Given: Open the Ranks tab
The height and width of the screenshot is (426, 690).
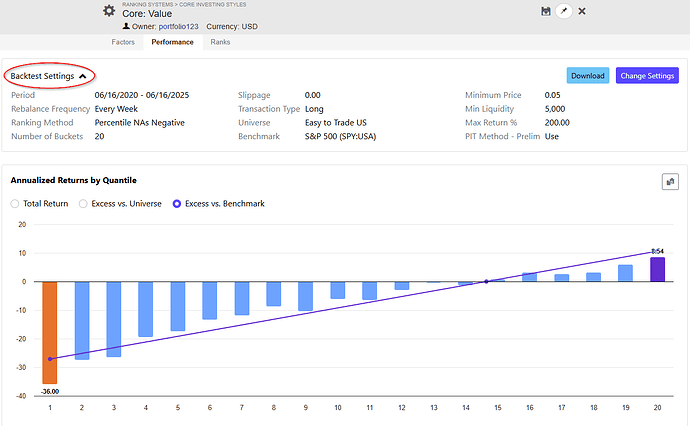Looking at the screenshot, I should tap(220, 42).
